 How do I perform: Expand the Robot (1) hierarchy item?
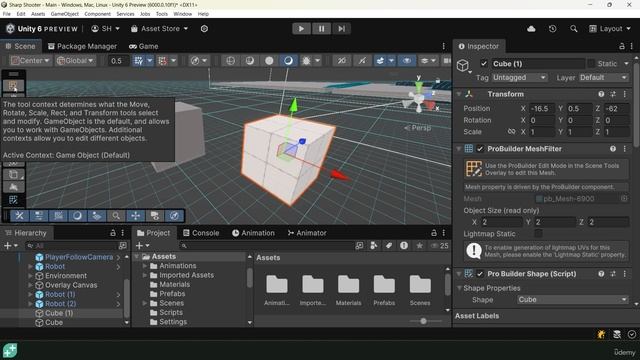coord(31,294)
